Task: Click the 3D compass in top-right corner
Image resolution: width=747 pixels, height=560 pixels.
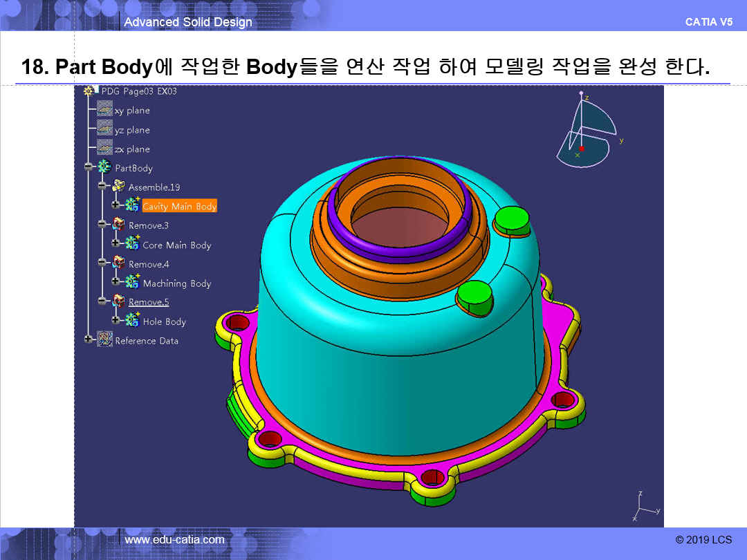Action: pyautogui.click(x=587, y=131)
